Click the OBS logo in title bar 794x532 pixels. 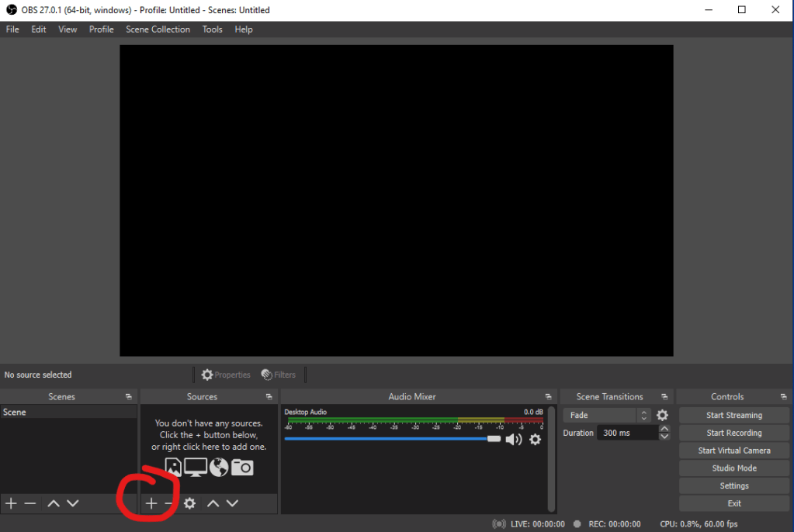[x=11, y=9]
